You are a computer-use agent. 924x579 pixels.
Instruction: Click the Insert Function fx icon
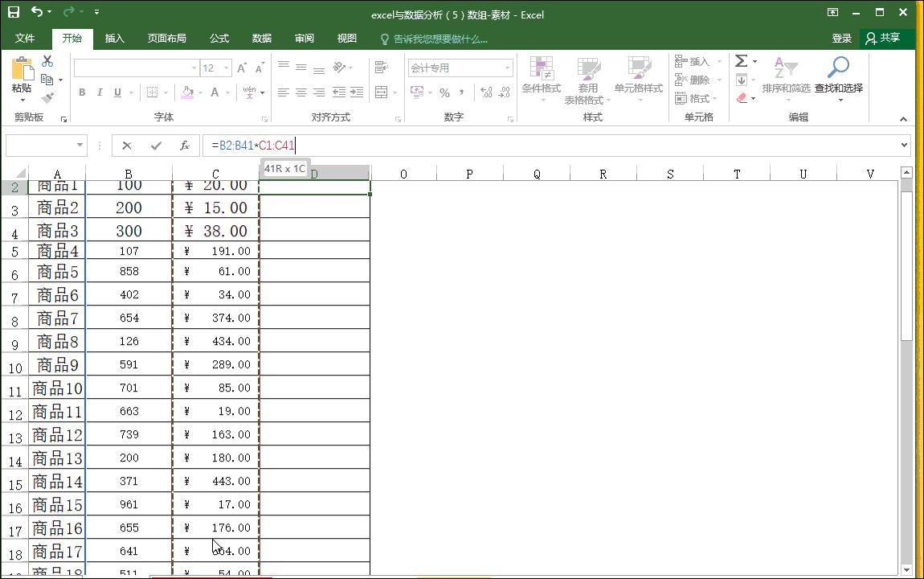pyautogui.click(x=185, y=146)
